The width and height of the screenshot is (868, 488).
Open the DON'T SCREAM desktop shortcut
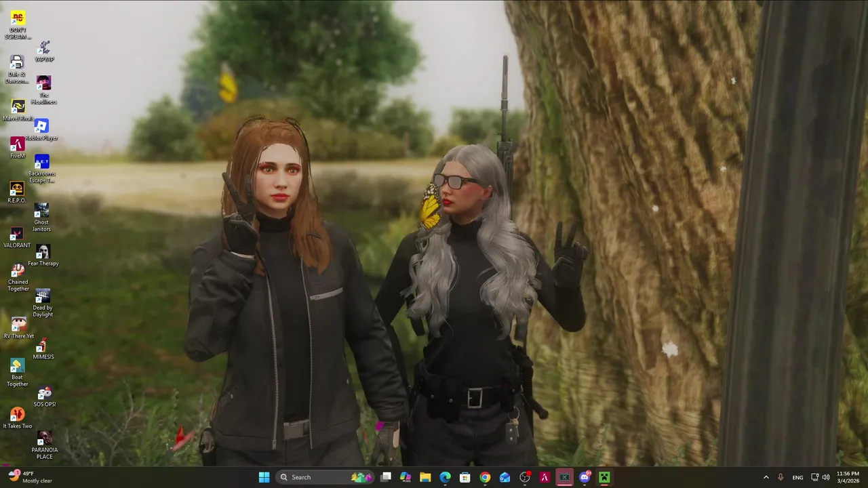pos(18,24)
